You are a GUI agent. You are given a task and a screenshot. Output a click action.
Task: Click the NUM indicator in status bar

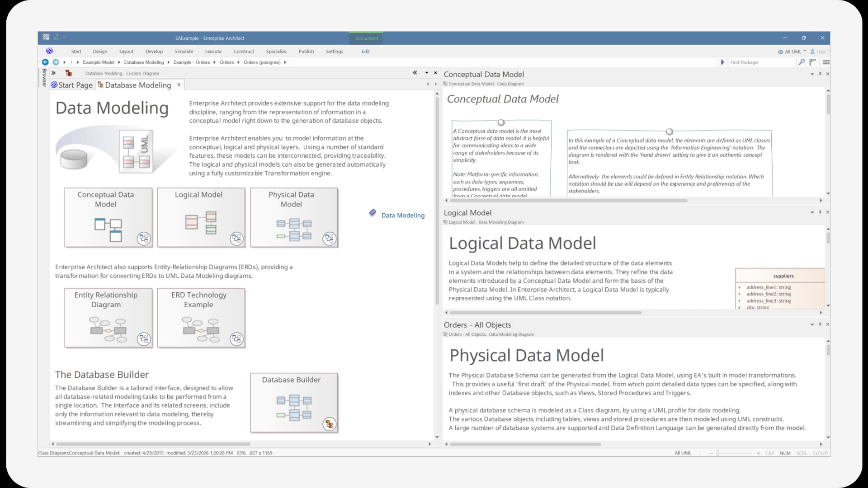[785, 453]
